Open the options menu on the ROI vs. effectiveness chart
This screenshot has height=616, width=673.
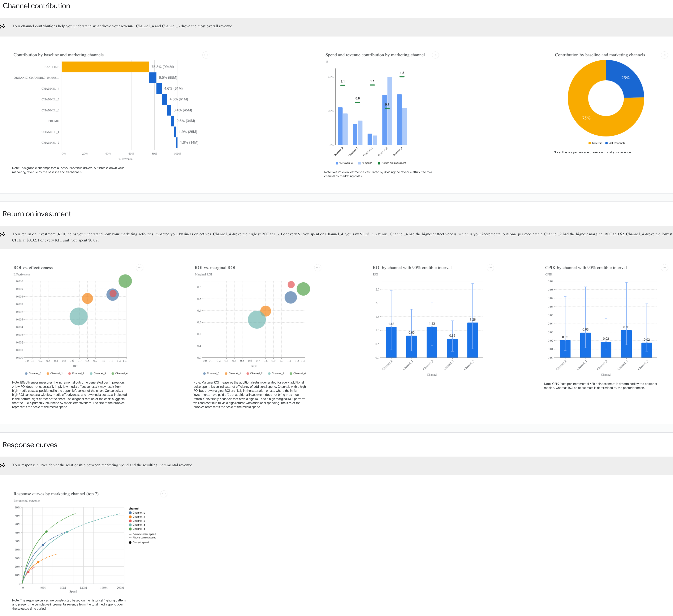point(140,267)
